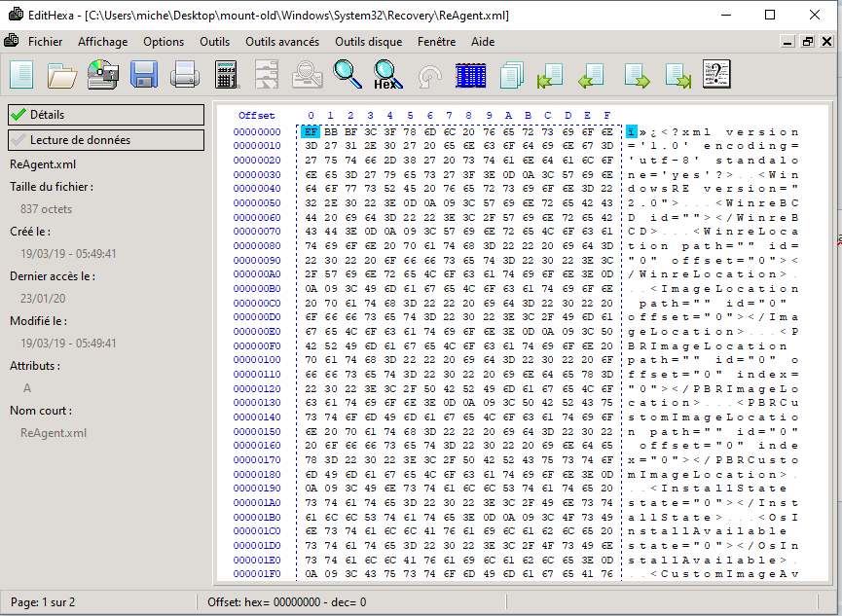Select the highlighted ï character in the text column
This screenshot has height=616, width=842.
click(x=631, y=131)
